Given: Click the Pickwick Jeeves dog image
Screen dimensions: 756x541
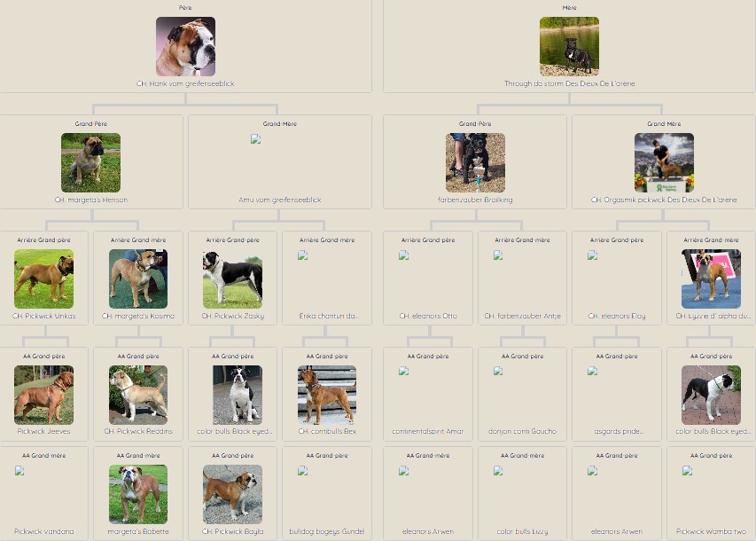Looking at the screenshot, I should pyautogui.click(x=43, y=395).
